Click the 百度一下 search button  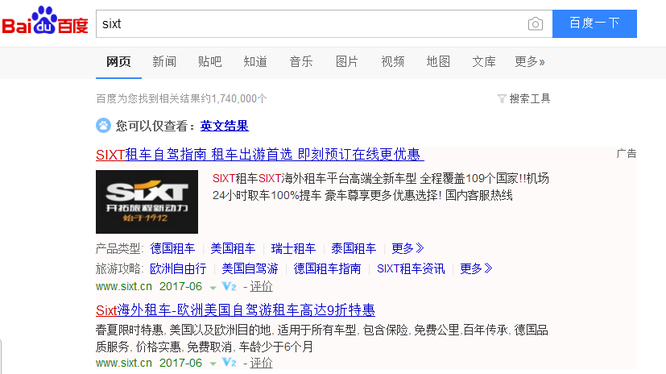595,24
